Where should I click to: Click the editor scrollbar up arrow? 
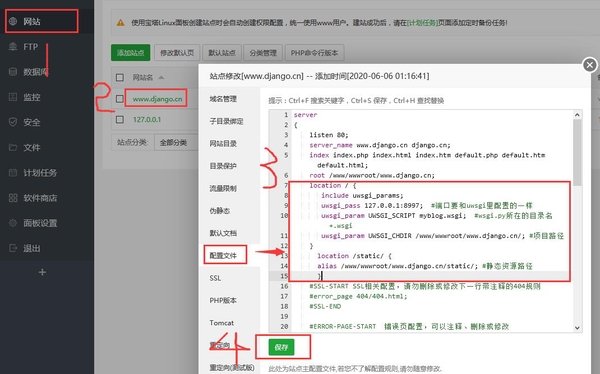(x=577, y=115)
